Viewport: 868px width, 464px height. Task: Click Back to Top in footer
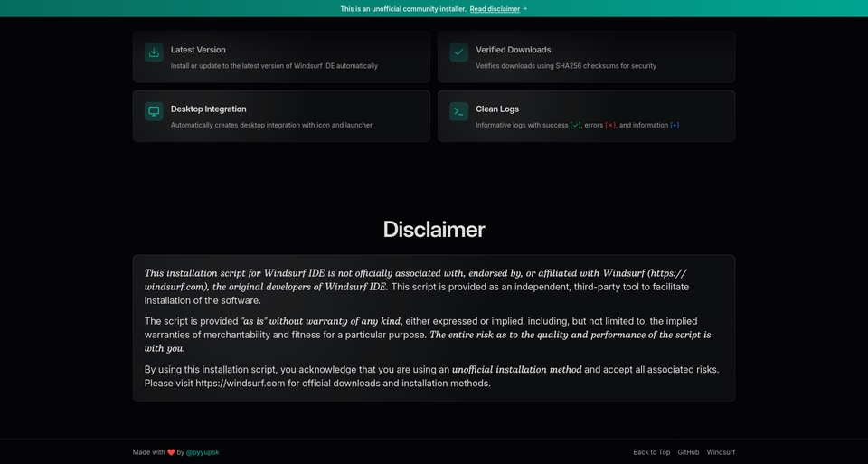(652, 452)
